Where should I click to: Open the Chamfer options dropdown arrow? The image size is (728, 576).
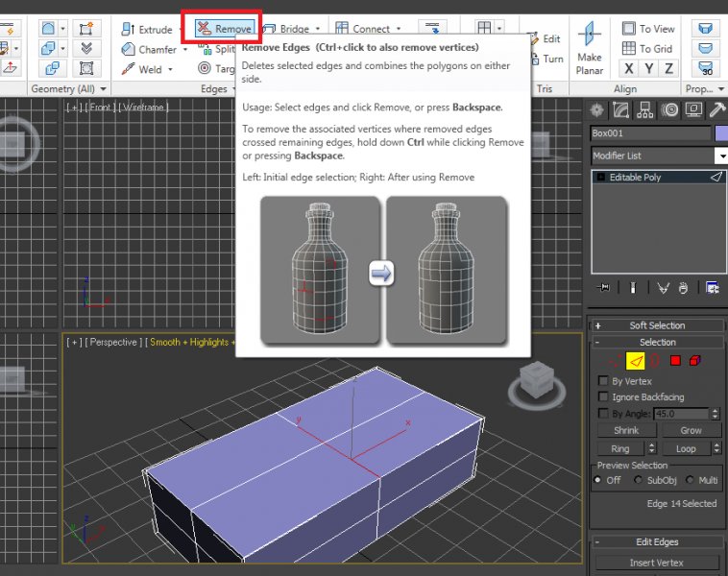pos(185,50)
